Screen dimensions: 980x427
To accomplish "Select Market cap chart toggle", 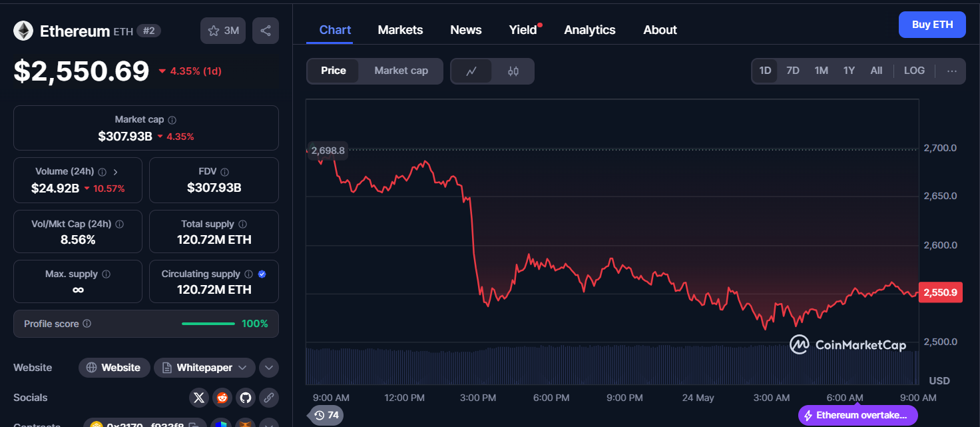I will 401,71.
